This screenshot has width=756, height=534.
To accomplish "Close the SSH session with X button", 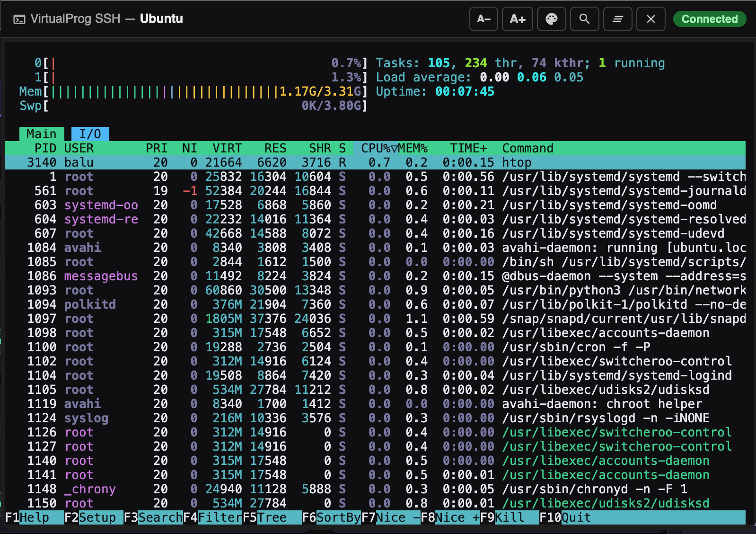I will pyautogui.click(x=651, y=19).
